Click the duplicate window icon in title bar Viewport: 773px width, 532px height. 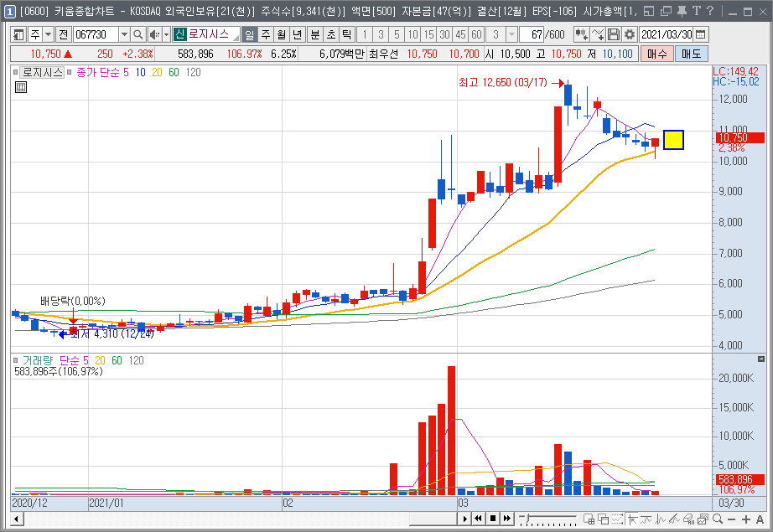[x=666, y=11]
